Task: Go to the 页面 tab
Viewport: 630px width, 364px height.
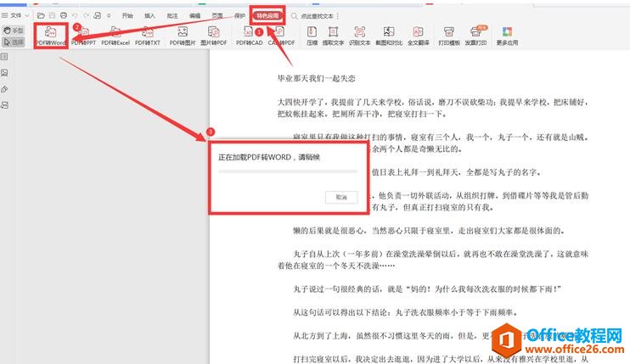Action: pyautogui.click(x=217, y=15)
